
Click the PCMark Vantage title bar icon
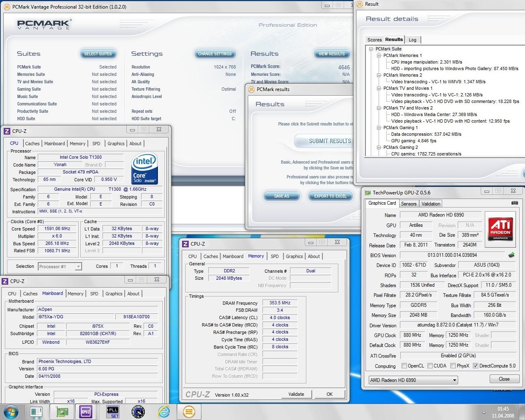tap(8, 7)
